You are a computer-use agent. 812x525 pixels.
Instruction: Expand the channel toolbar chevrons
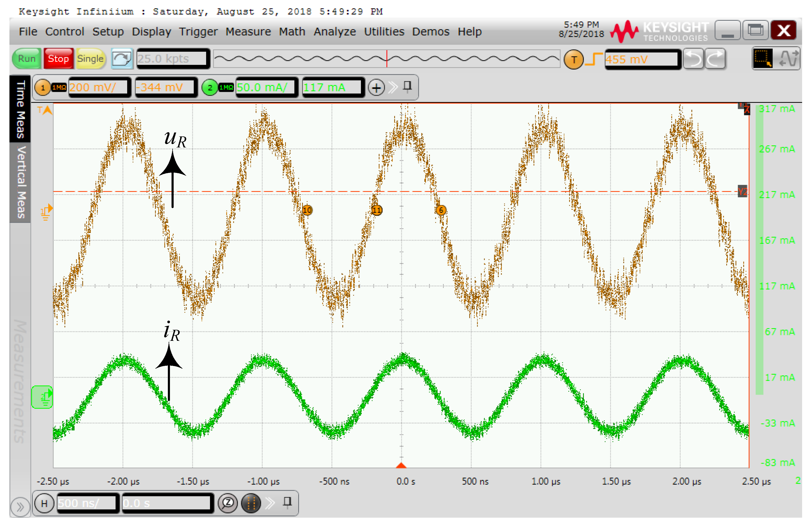393,87
